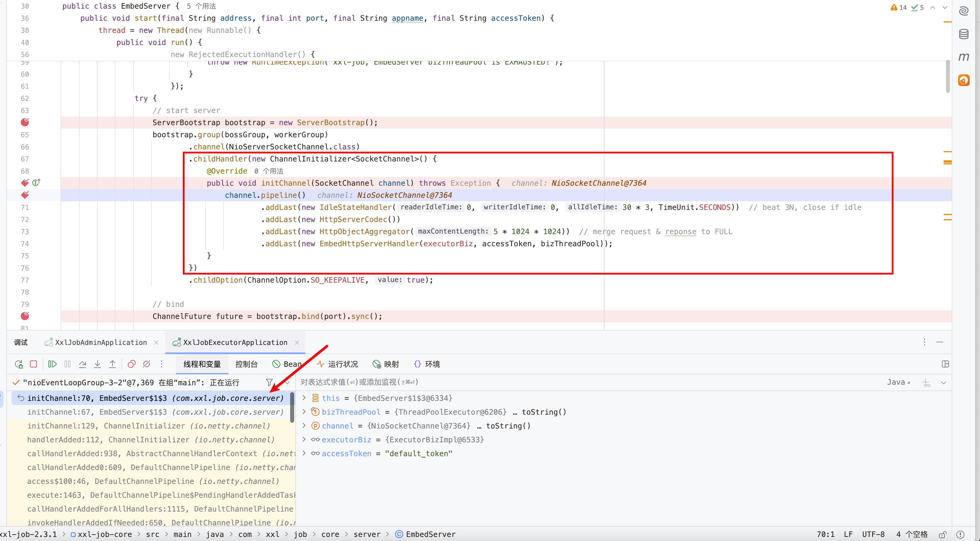Open the View Breakpoints dialog
The width and height of the screenshot is (980, 541).
(x=131, y=364)
